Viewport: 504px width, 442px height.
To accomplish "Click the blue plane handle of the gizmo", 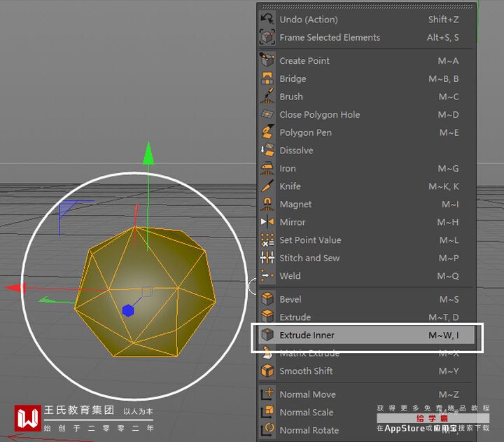I will [x=67, y=208].
